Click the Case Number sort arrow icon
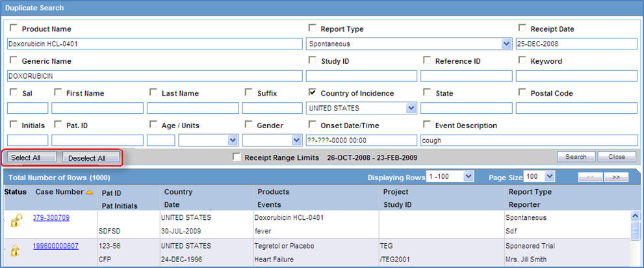 89,193
